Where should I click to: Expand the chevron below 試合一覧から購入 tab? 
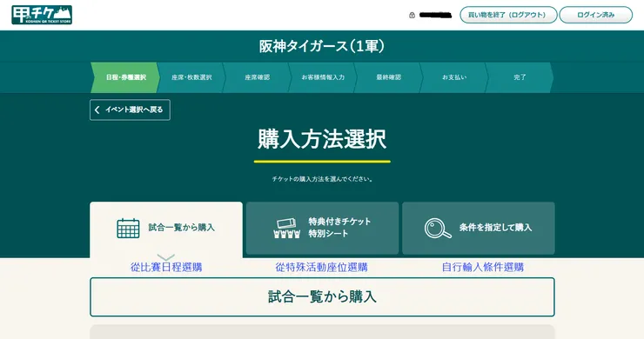pyautogui.click(x=166, y=257)
